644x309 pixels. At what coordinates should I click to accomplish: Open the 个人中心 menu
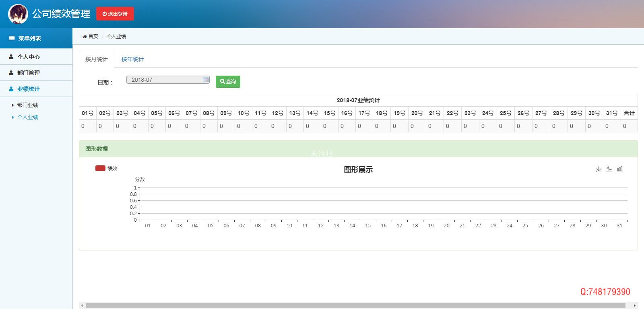tap(36, 57)
